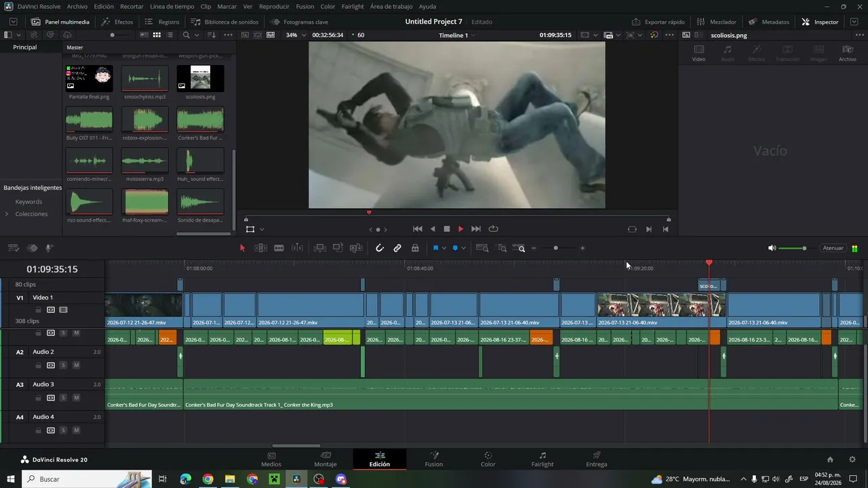868x488 pixels.
Task: Open the media pool sort options
Action: pos(212,35)
